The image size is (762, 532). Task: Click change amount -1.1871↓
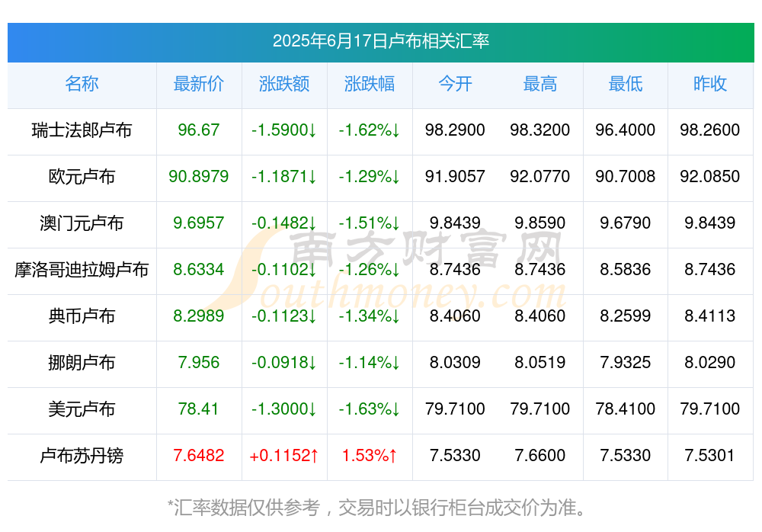pos(284,176)
